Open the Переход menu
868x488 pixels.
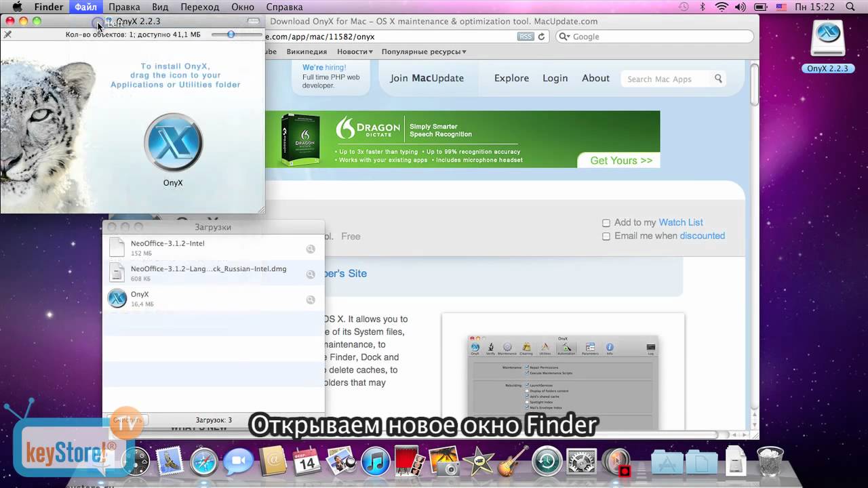tap(200, 7)
